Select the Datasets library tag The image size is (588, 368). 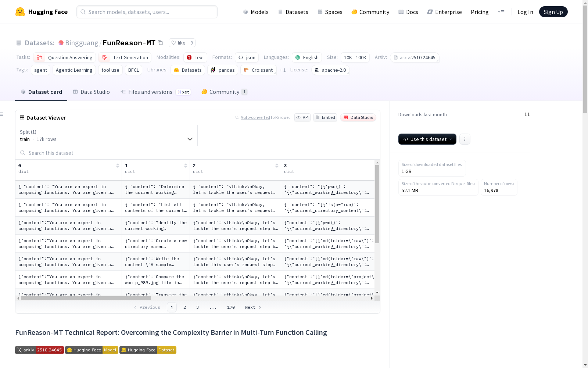pos(188,70)
